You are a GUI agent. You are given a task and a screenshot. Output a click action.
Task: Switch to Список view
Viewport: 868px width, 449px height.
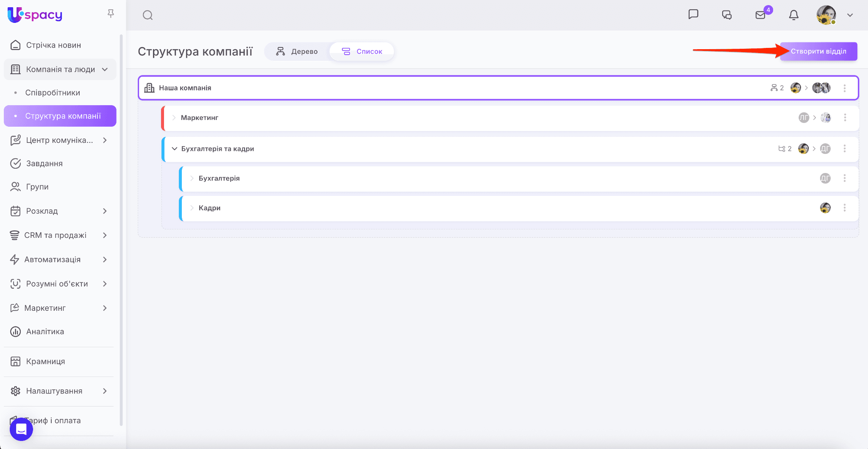click(x=362, y=51)
